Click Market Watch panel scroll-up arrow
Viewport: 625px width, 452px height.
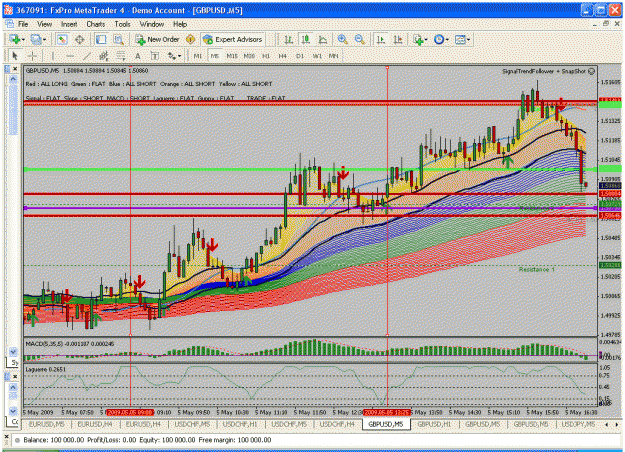pos(13,79)
